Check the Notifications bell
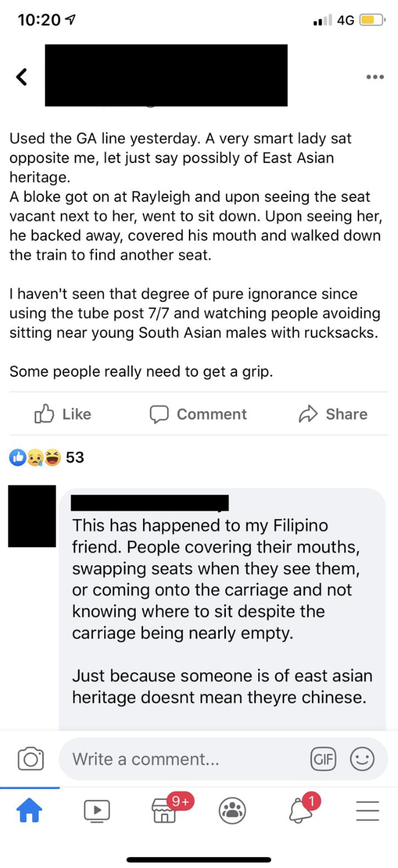Image resolution: width=398 pixels, height=868 pixels. point(300,810)
